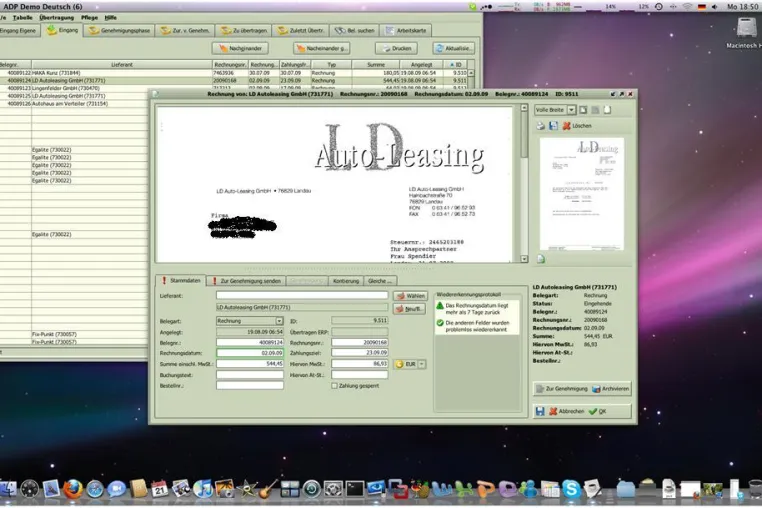Click the Bestellnr. input field
762x508 pixels.
click(x=250, y=385)
